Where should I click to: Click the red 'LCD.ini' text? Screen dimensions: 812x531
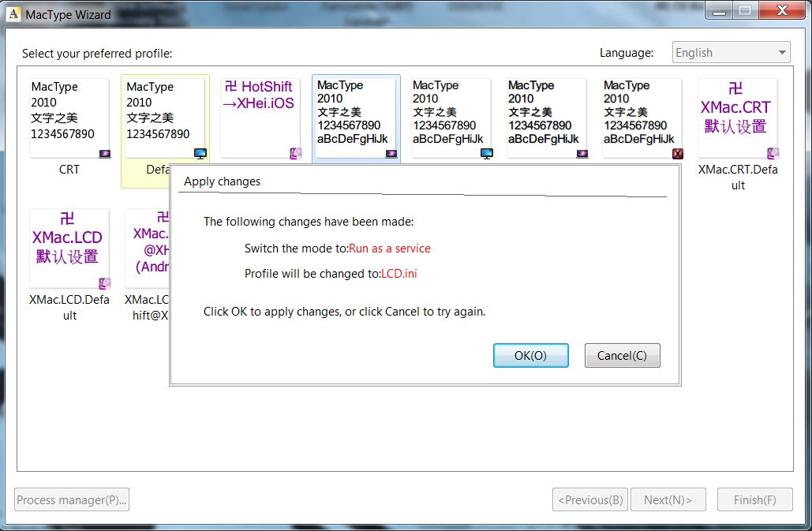[399, 274]
